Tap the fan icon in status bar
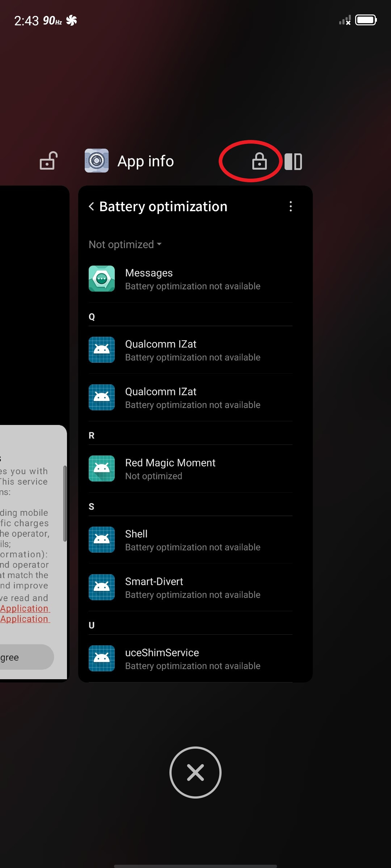 tap(72, 20)
